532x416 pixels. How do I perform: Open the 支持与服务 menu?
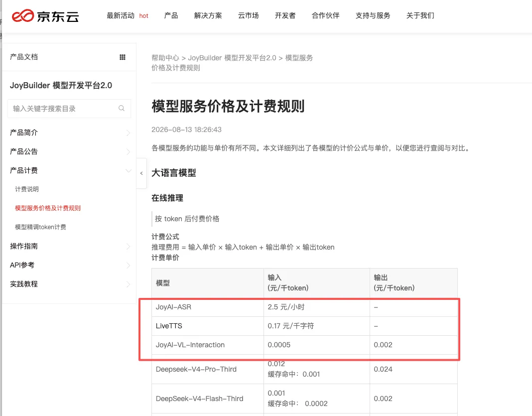[373, 15]
